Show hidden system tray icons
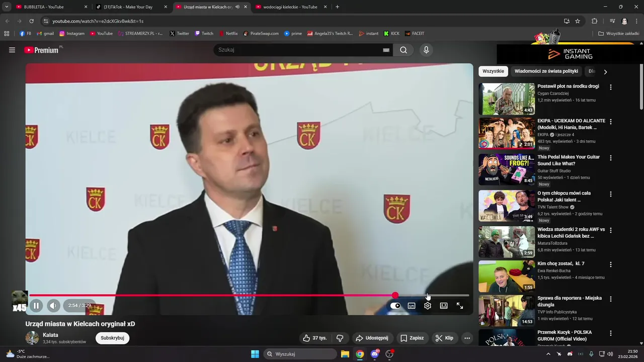Image resolution: width=644 pixels, height=362 pixels. (x=548, y=354)
